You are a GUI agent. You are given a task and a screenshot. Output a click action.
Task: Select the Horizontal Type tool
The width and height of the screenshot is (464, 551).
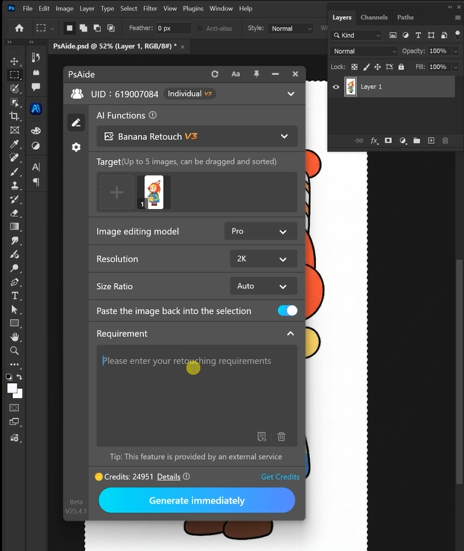[14, 296]
